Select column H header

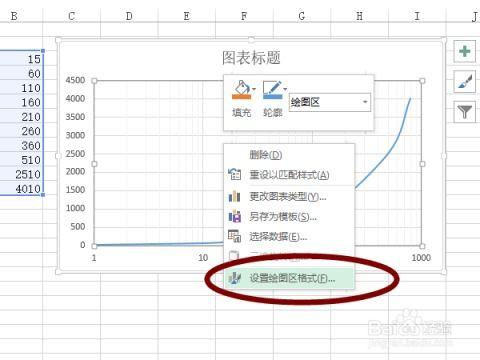click(359, 16)
